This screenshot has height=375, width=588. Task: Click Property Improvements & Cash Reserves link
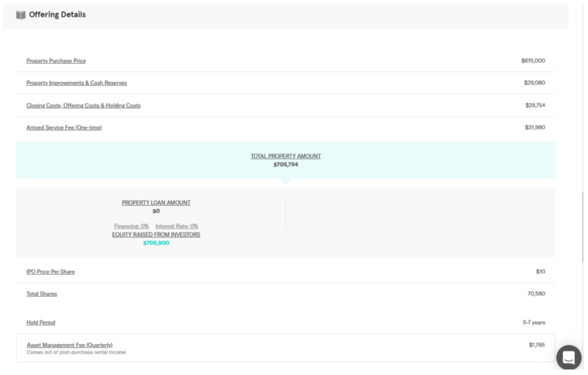click(76, 83)
